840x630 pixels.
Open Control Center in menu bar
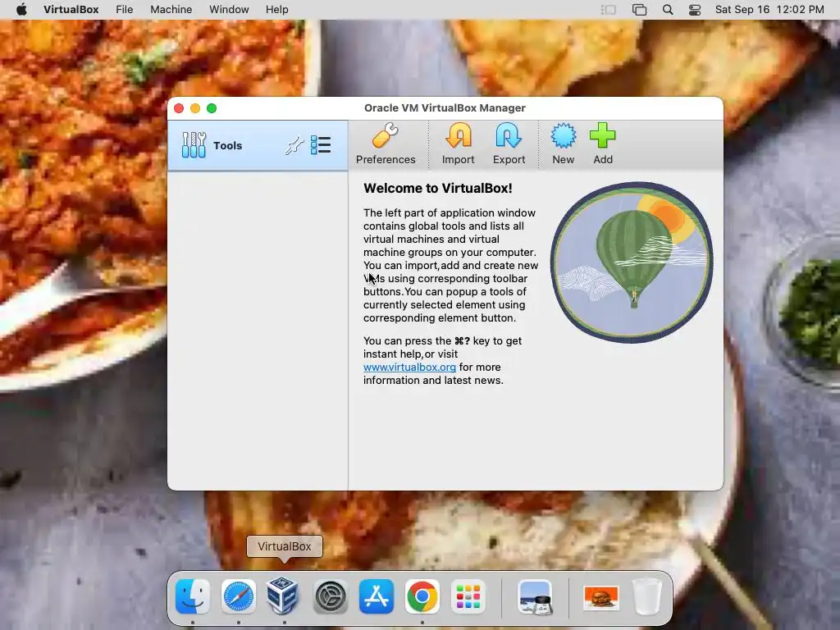pyautogui.click(x=695, y=10)
